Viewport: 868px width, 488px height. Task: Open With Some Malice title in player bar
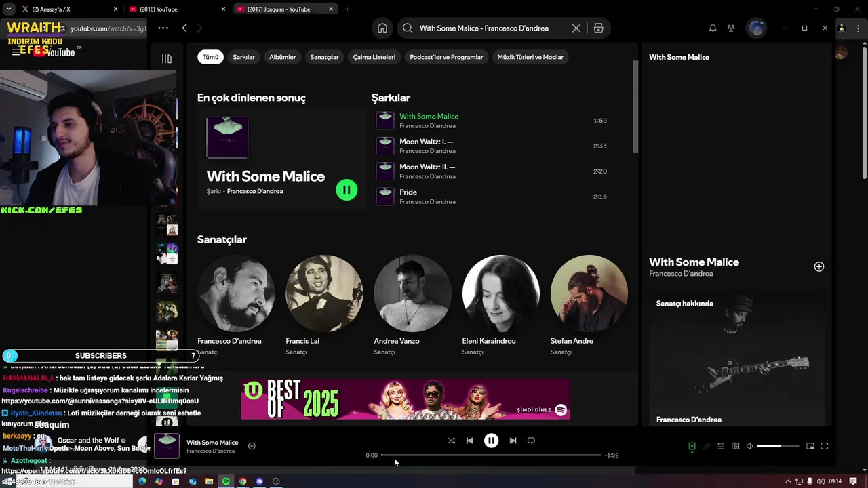pos(212,443)
